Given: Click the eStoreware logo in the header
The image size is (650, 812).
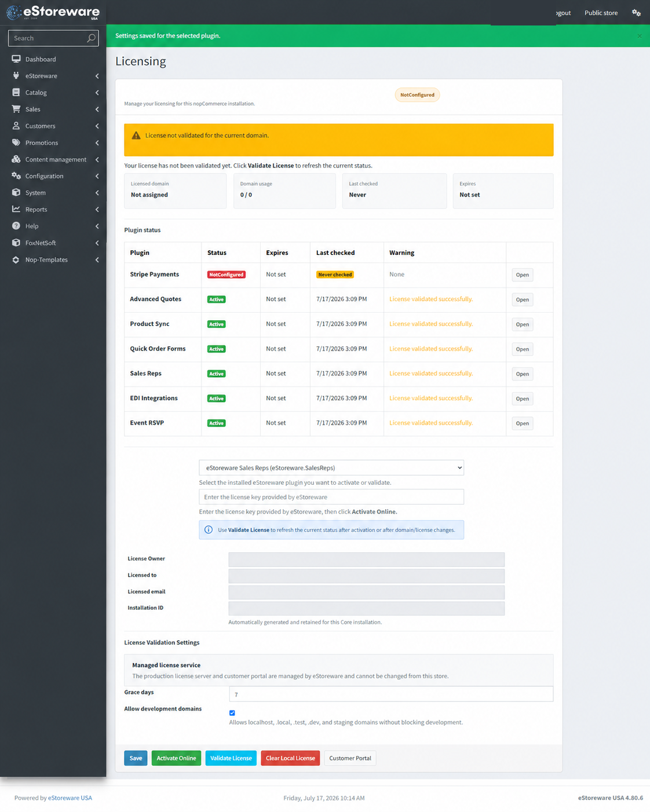Looking at the screenshot, I should 53,12.
